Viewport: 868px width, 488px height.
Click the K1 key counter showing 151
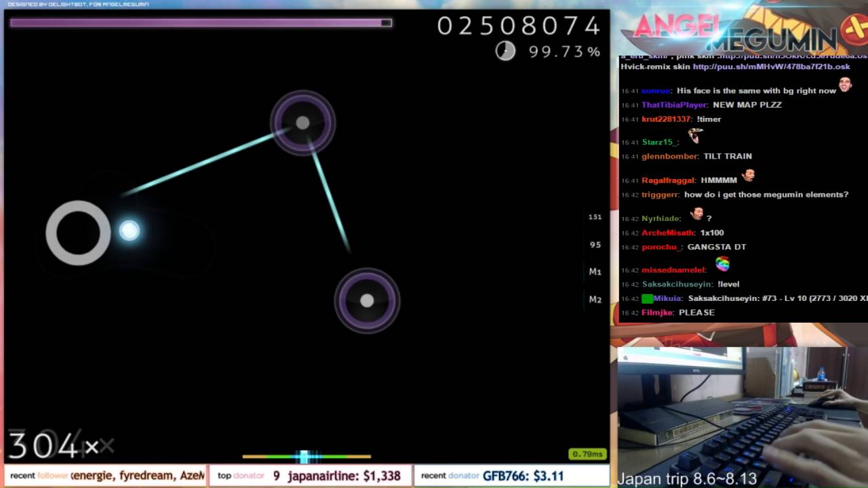595,217
